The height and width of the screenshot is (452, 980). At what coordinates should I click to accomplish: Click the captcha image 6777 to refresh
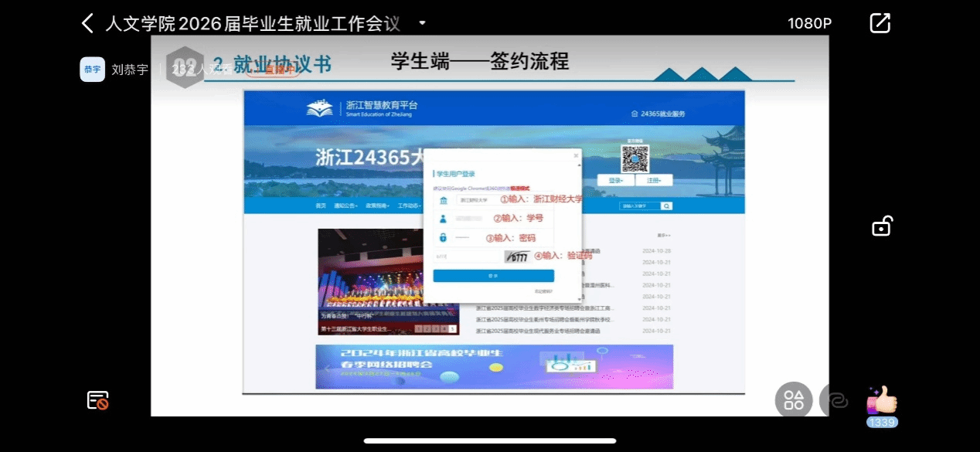tap(517, 257)
